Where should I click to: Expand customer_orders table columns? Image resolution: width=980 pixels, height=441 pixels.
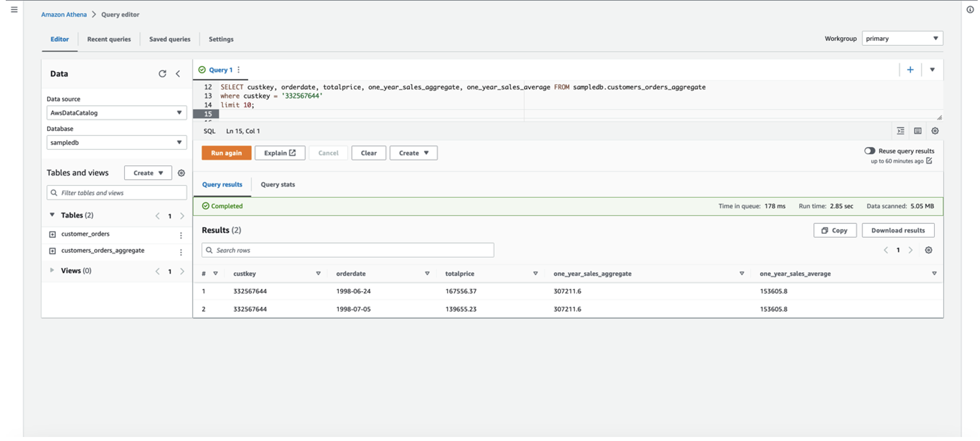[x=52, y=234]
